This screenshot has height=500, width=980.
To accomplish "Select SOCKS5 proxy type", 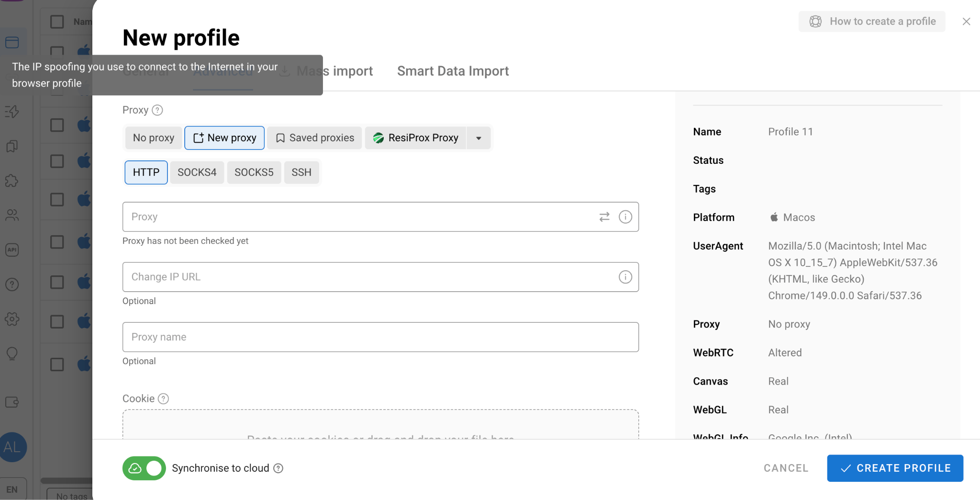I will pyautogui.click(x=254, y=172).
